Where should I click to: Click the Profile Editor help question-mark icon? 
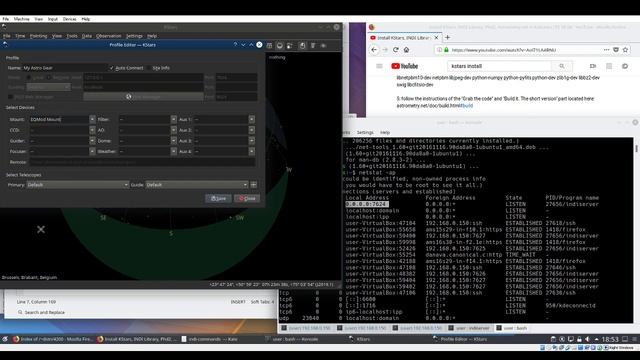[235, 45]
